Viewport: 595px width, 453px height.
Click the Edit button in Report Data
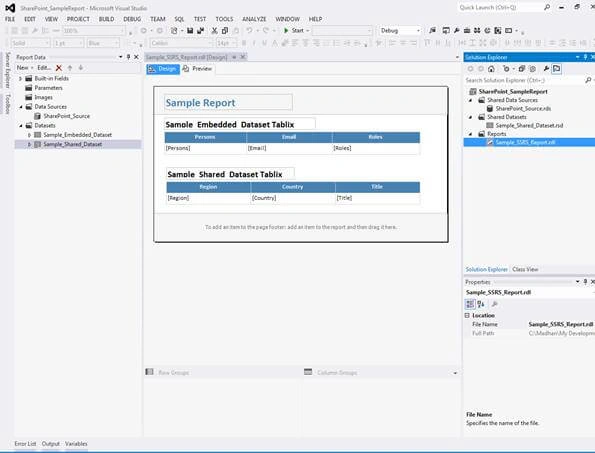click(44, 68)
